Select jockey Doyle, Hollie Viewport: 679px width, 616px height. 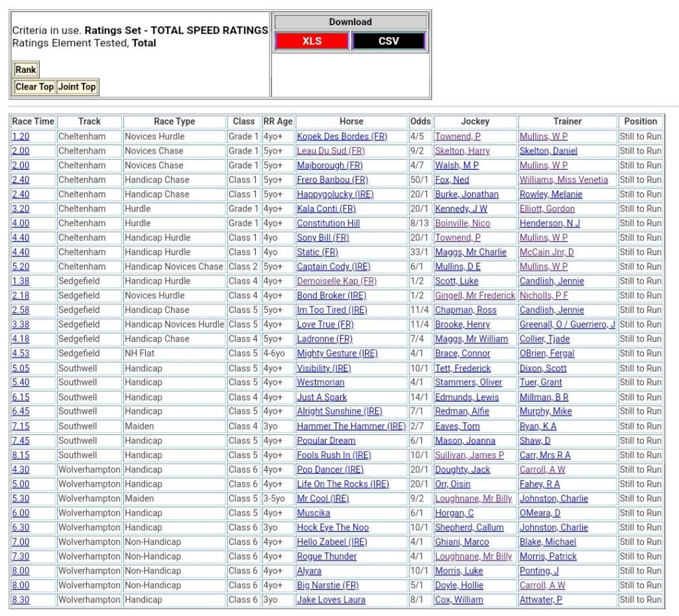pos(459,585)
